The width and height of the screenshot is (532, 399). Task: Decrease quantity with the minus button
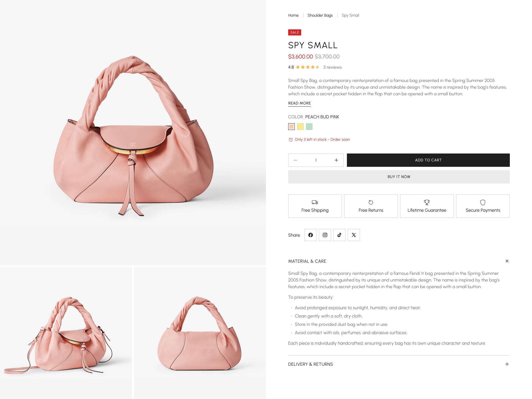pos(295,160)
